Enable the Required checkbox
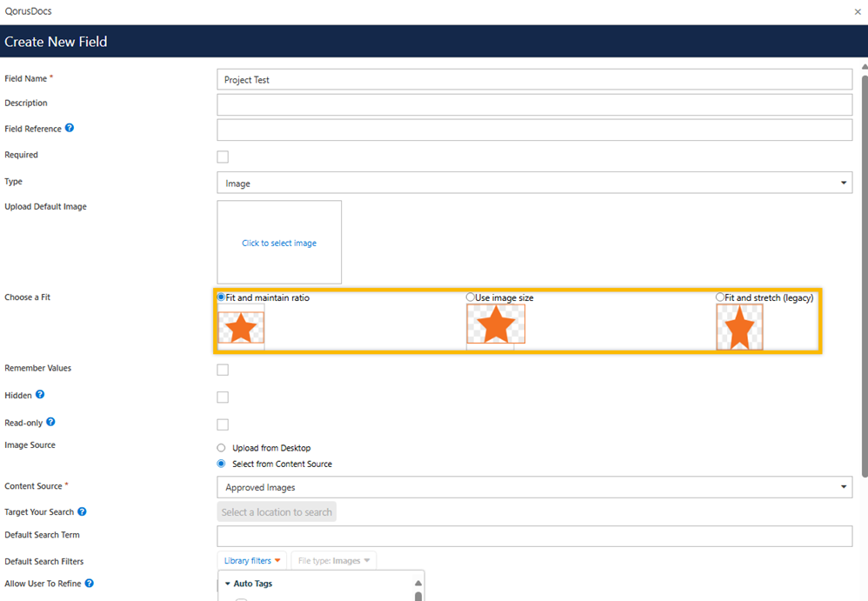 [223, 157]
